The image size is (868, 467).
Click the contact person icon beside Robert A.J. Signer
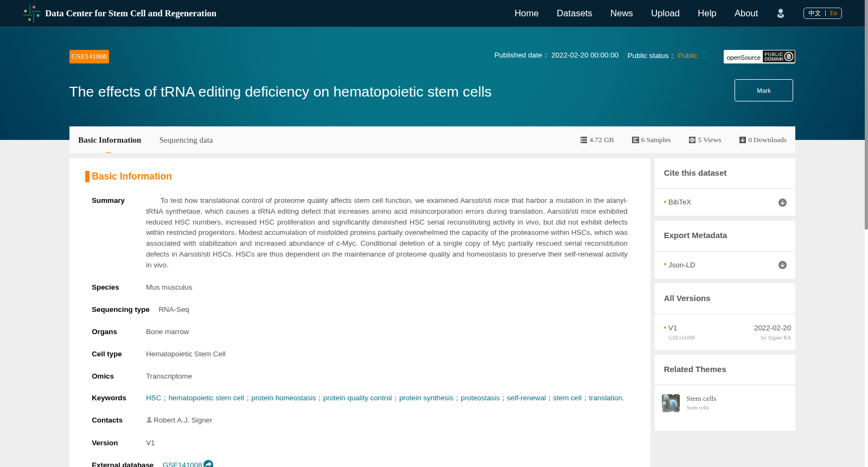(x=149, y=420)
